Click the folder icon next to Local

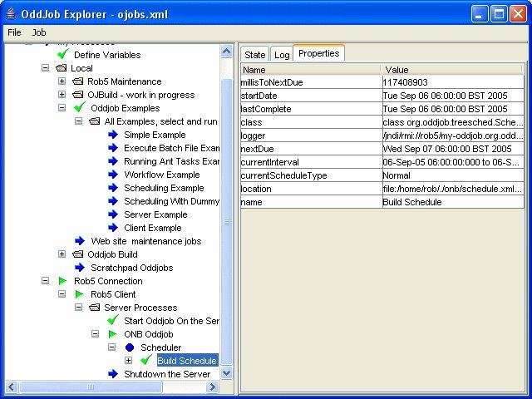[x=61, y=68]
